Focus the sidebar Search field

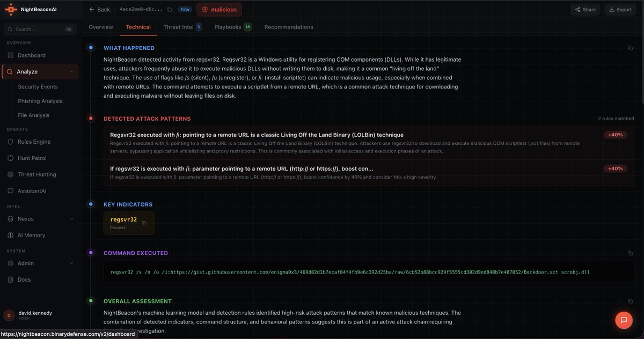40,30
